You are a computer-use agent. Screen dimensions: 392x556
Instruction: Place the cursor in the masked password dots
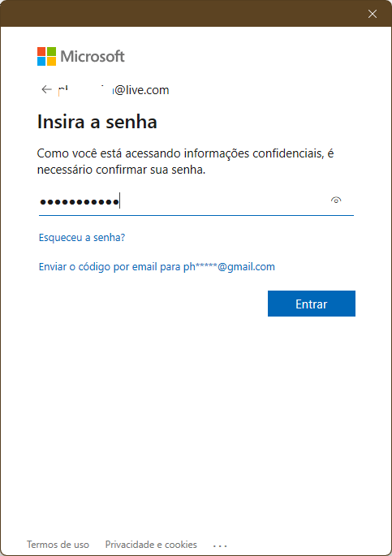80,202
